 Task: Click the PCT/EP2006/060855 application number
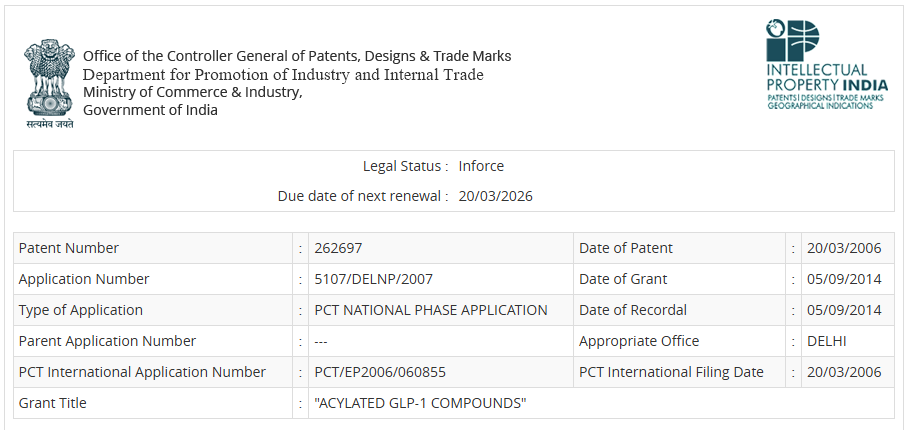(x=380, y=372)
